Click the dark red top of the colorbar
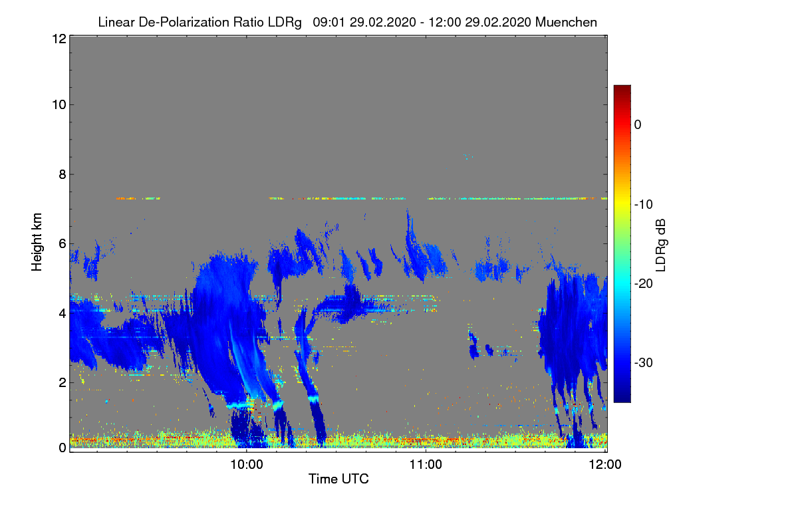Screen dimensions: 798x532 pos(622,90)
